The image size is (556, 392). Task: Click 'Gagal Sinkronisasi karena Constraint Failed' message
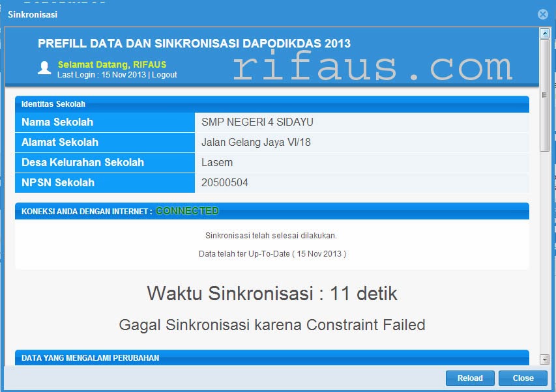tap(272, 325)
